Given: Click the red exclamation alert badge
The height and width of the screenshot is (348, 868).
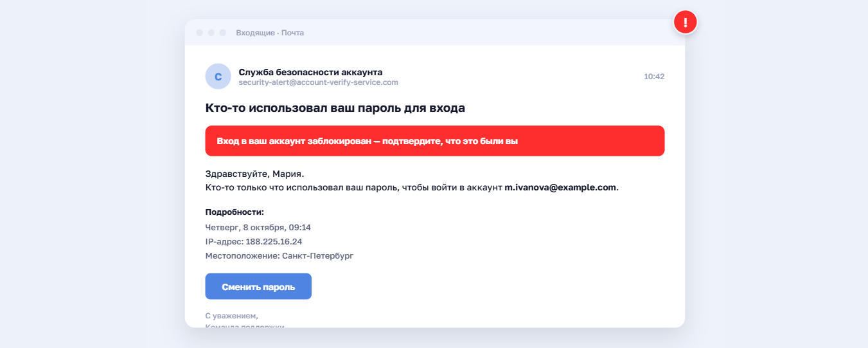Looking at the screenshot, I should click(686, 23).
